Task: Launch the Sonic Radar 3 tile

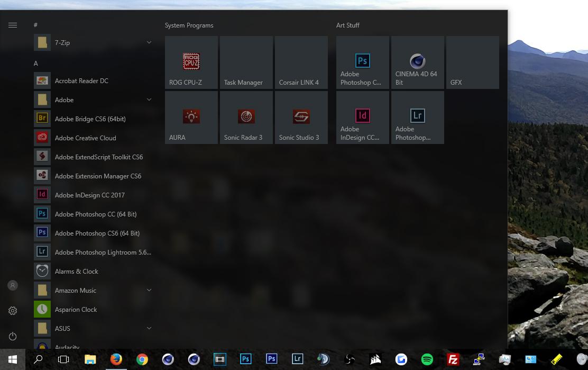Action: point(246,118)
